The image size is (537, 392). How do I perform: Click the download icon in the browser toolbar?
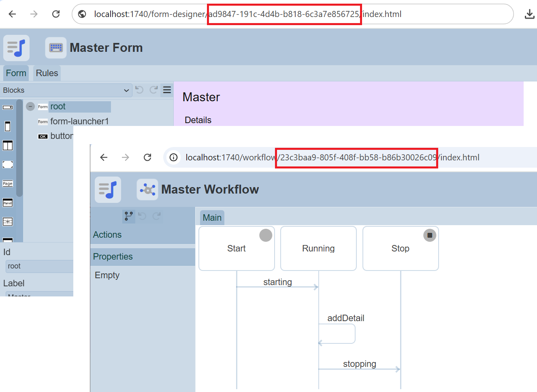tap(529, 14)
